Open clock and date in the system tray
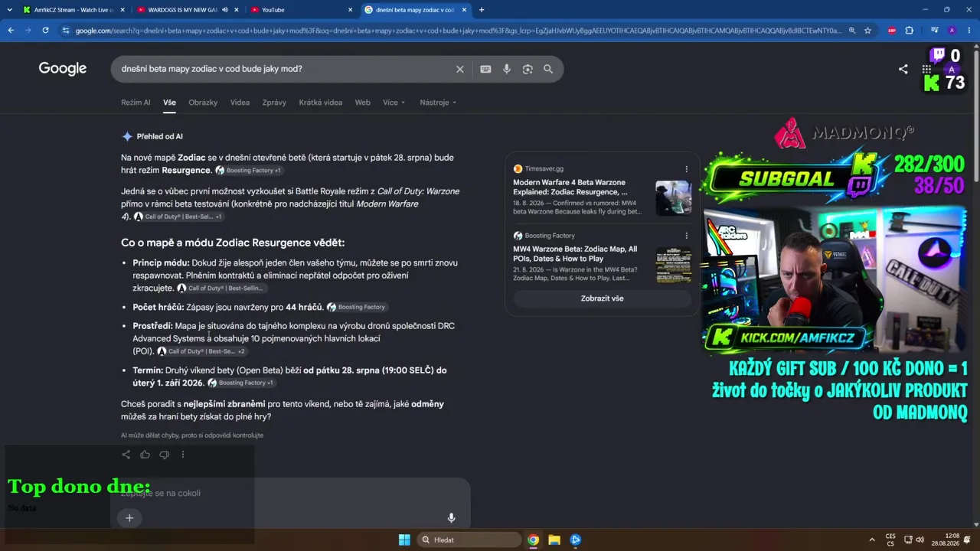Image resolution: width=980 pixels, height=551 pixels. click(946, 540)
